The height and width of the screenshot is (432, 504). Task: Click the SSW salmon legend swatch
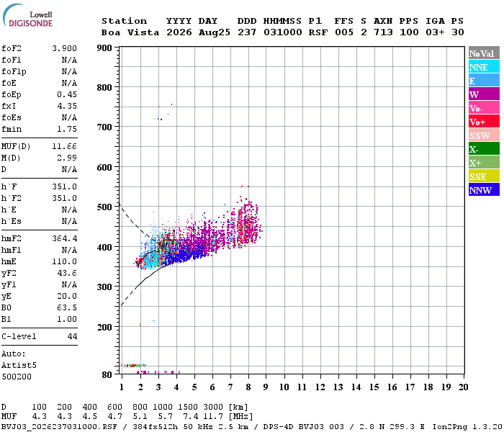pos(484,135)
